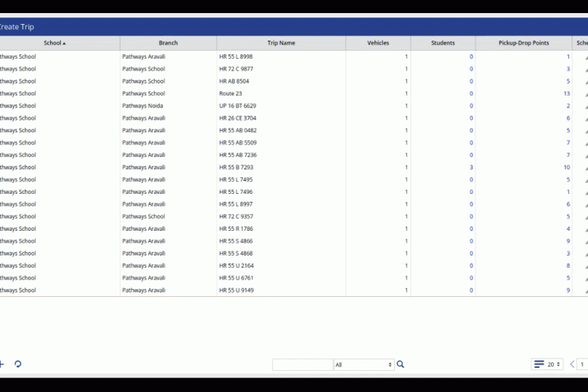Click the magnifier search icon
Viewport: 588px width, 392px height.
coord(401,364)
